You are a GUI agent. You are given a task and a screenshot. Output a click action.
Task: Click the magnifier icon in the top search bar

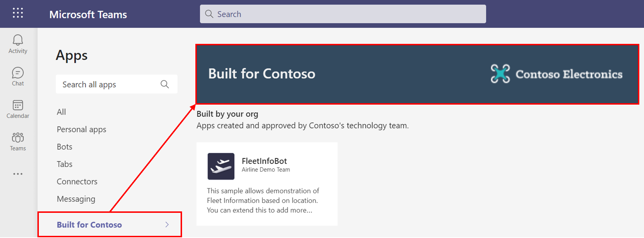click(209, 14)
